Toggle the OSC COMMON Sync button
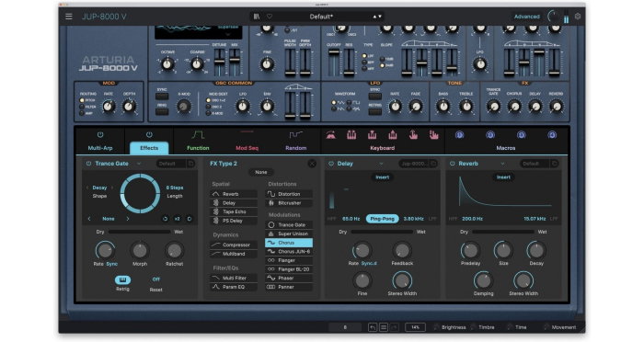 click(x=162, y=97)
